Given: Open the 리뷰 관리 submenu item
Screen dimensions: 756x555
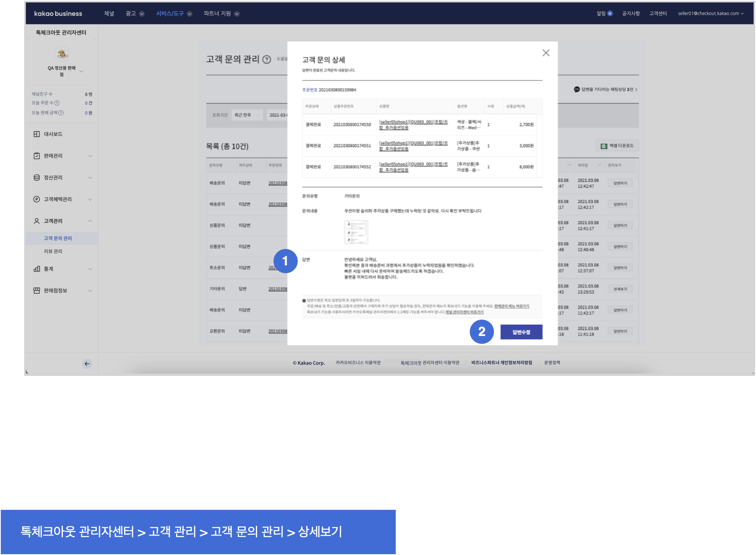Looking at the screenshot, I should pos(53,251).
